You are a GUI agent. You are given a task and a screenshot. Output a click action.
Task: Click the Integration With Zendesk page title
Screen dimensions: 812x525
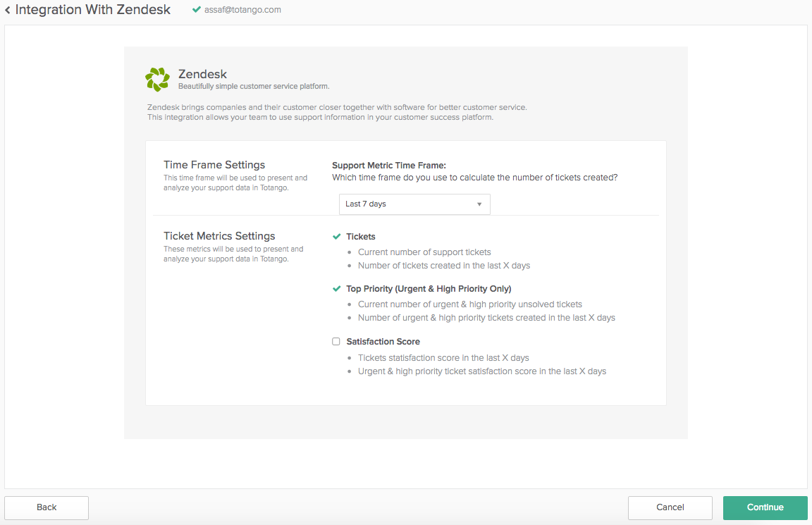point(93,10)
